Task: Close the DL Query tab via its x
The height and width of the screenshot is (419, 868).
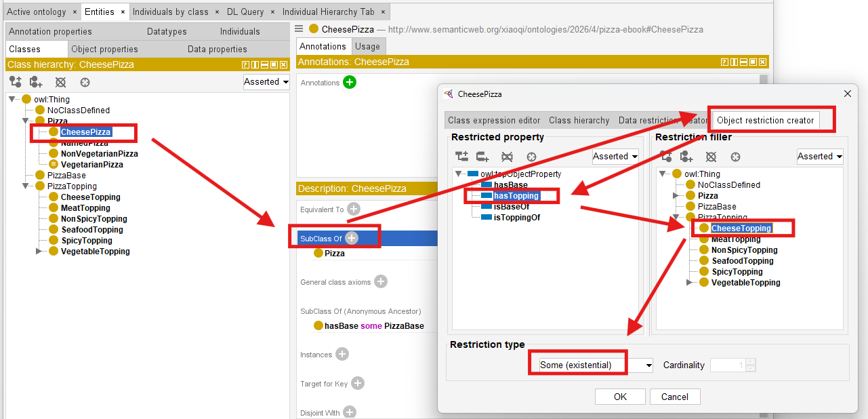Action: click(x=272, y=12)
